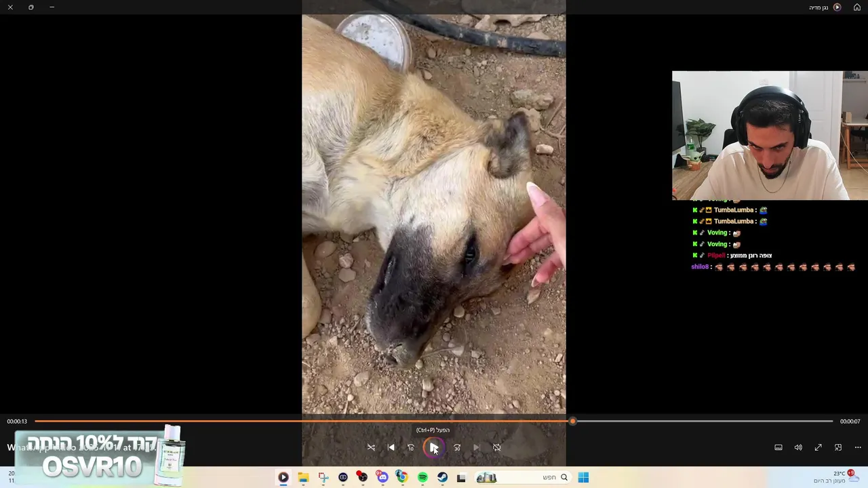Open Discord from the taskbar
This screenshot has width=868, height=488.
[x=382, y=477]
